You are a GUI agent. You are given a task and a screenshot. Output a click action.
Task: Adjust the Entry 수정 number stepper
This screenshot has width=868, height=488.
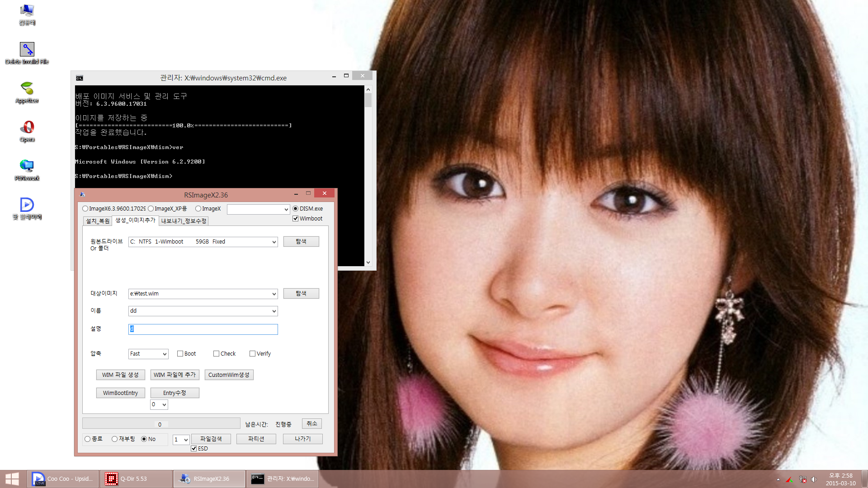coord(158,404)
